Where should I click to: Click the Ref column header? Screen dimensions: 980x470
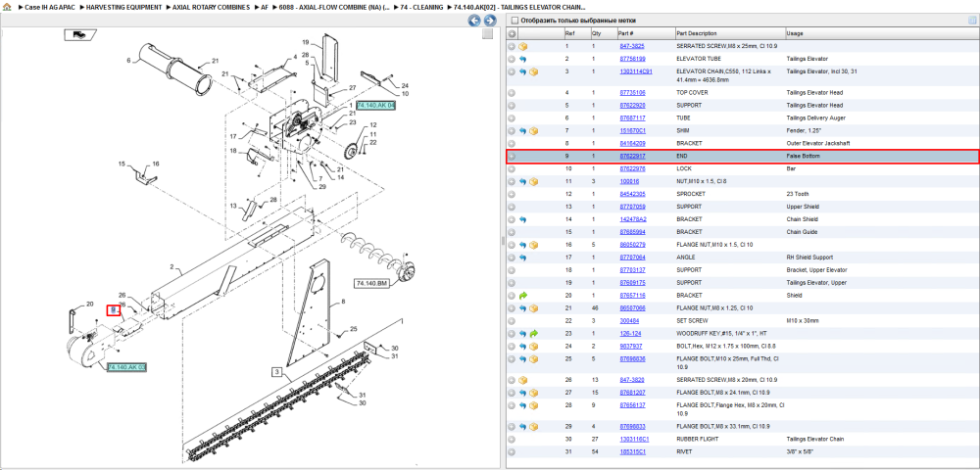(x=570, y=33)
